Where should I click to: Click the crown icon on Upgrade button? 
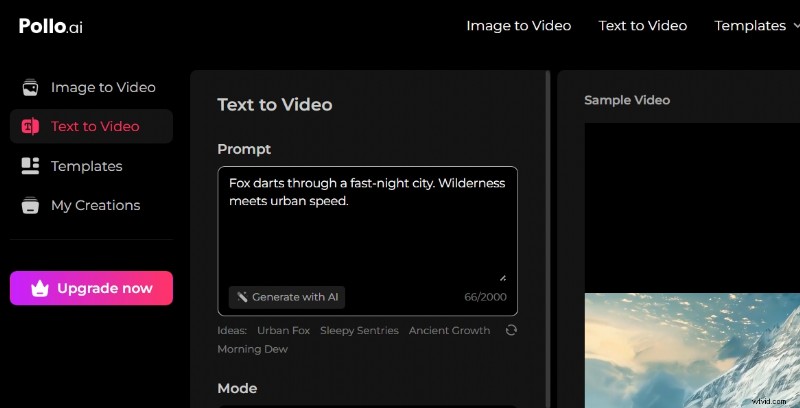pos(41,288)
